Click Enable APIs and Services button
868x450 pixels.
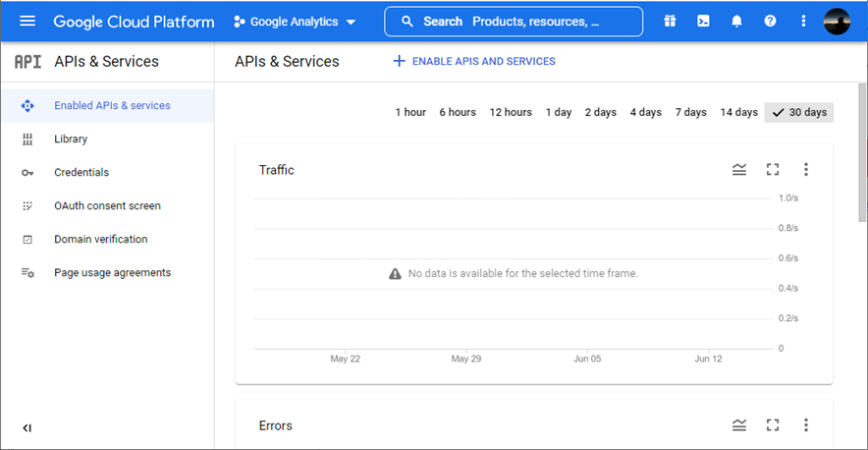point(474,61)
